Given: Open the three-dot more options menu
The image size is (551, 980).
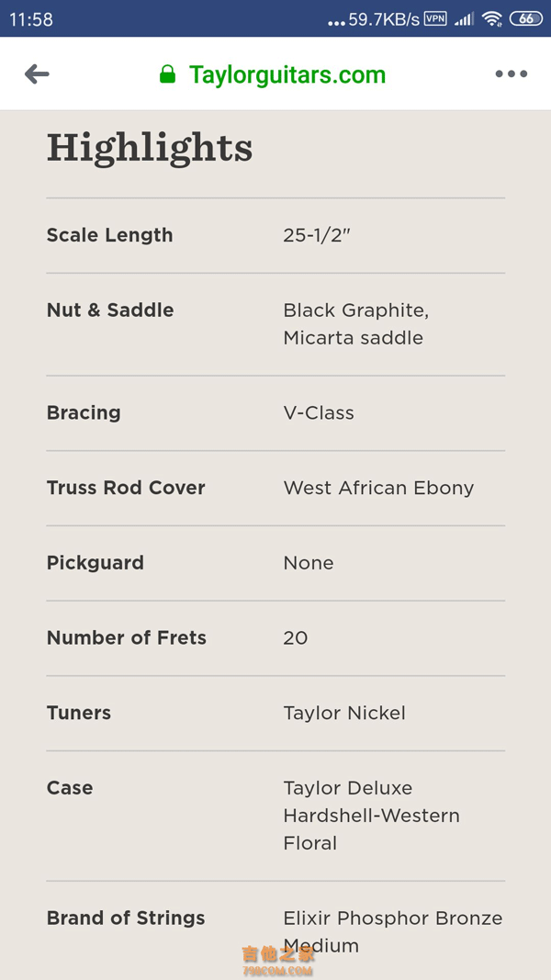Looking at the screenshot, I should [x=511, y=73].
